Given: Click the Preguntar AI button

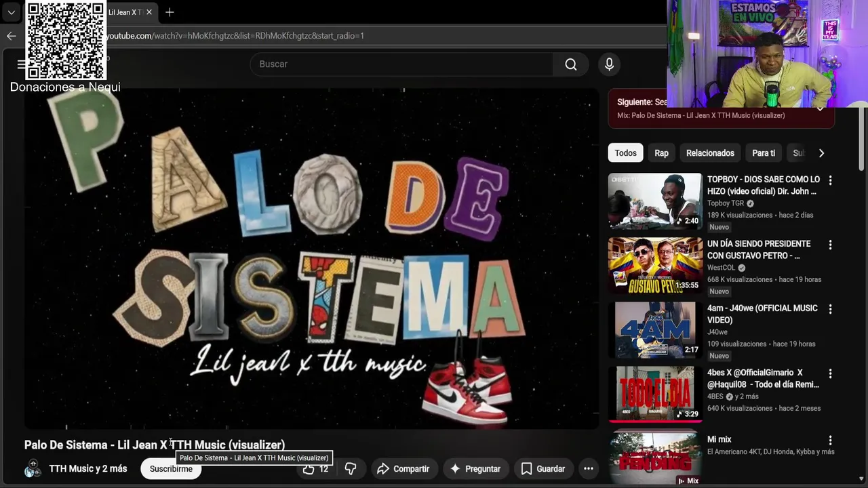Looking at the screenshot, I should tap(475, 468).
